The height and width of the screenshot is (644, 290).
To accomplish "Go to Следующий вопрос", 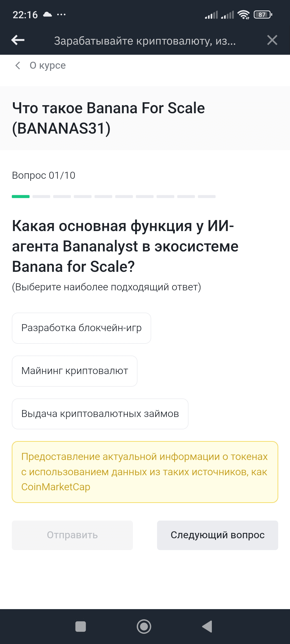I will 218,535.
